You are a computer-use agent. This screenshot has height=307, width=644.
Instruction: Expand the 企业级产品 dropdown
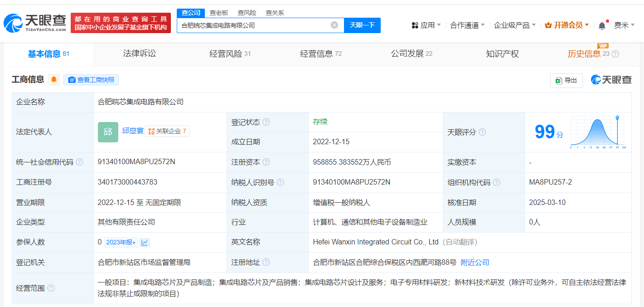click(x=514, y=25)
